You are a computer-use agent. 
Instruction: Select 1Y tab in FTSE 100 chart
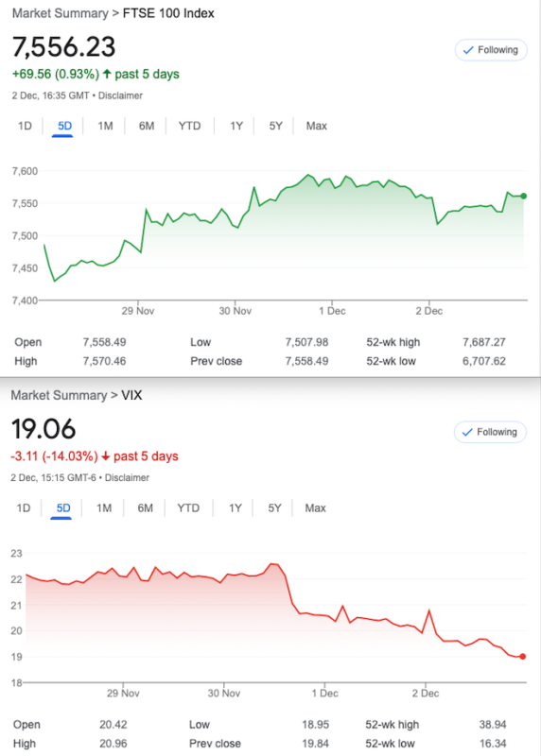tap(236, 126)
